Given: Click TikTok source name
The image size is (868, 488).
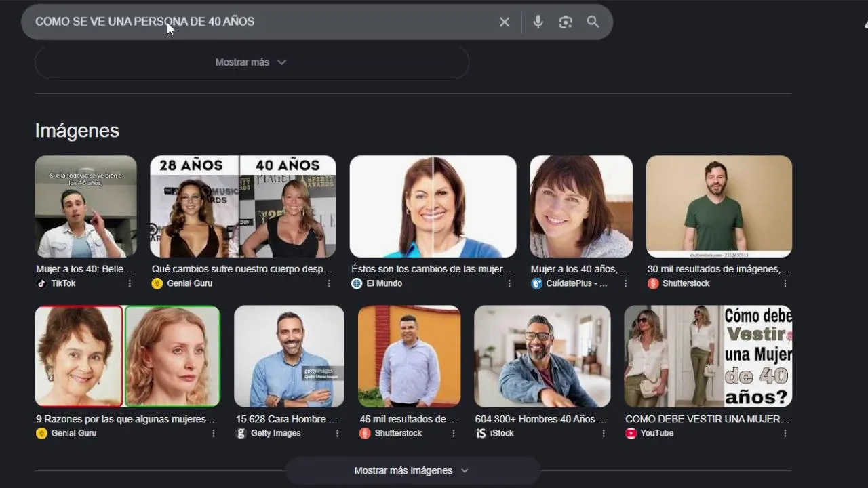Looking at the screenshot, I should (x=64, y=283).
